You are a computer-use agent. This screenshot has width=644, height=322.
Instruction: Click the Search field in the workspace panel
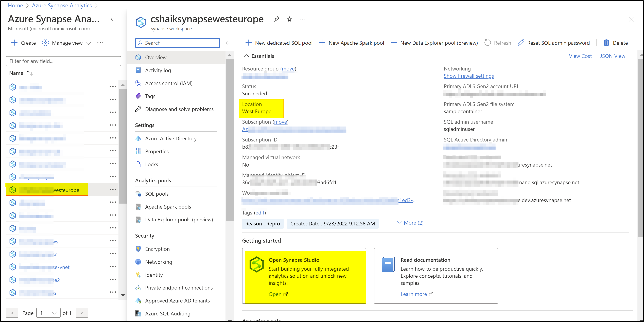pos(178,43)
